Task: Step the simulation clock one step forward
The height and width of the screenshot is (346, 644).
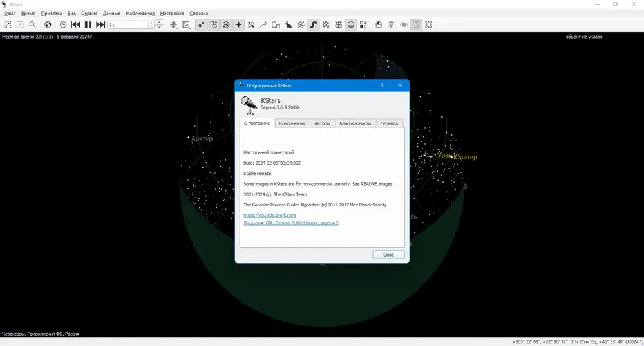Action: coord(100,24)
